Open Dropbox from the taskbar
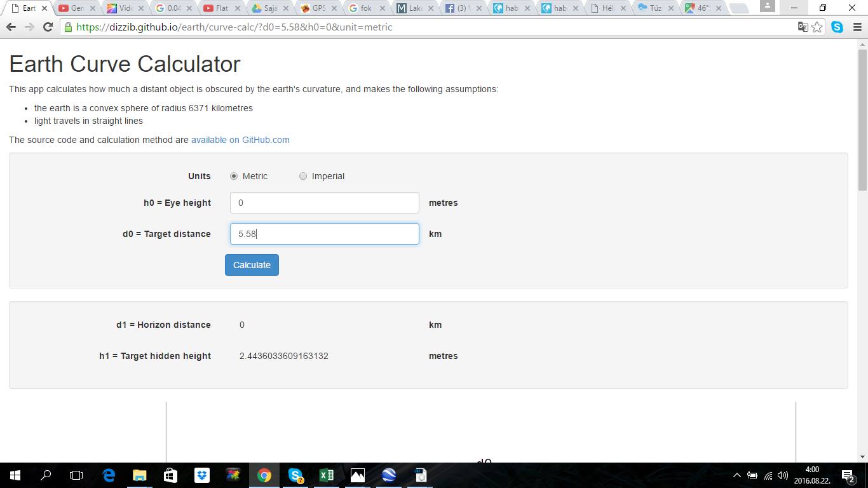This screenshot has width=868, height=488. point(202,475)
